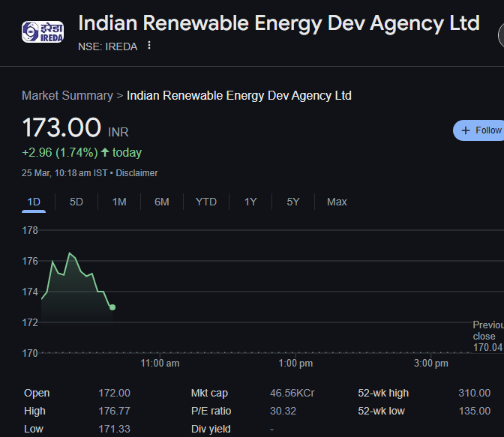Click the NSE: IREDA ticker text
The height and width of the screenshot is (437, 504).
click(x=108, y=46)
